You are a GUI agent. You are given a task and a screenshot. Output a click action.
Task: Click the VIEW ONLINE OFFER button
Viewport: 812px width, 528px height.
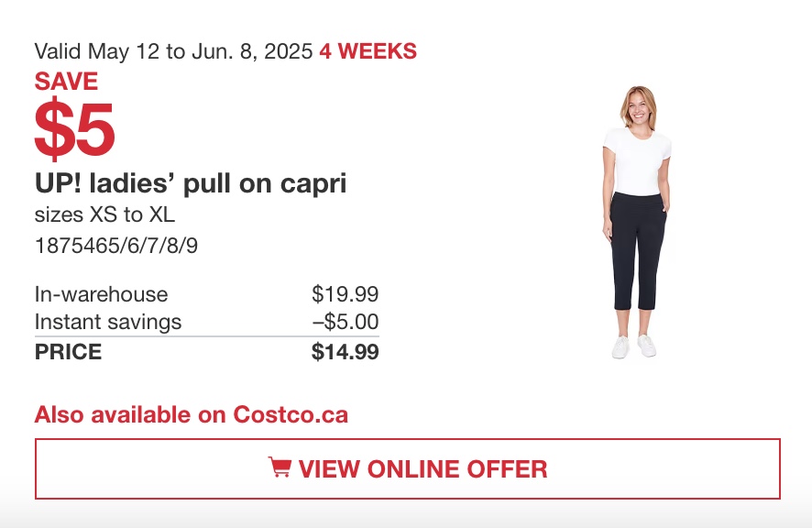[408, 469]
